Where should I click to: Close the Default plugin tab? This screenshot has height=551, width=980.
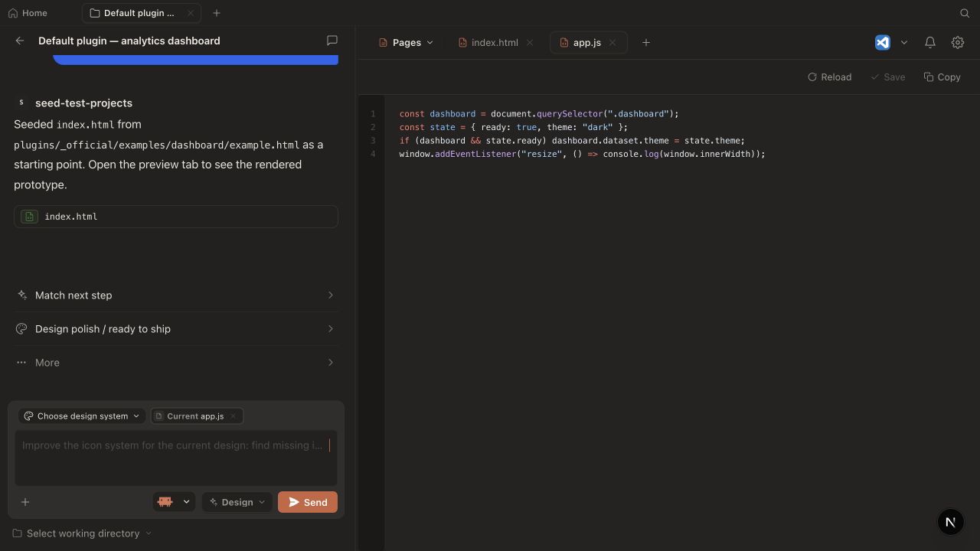click(x=191, y=13)
